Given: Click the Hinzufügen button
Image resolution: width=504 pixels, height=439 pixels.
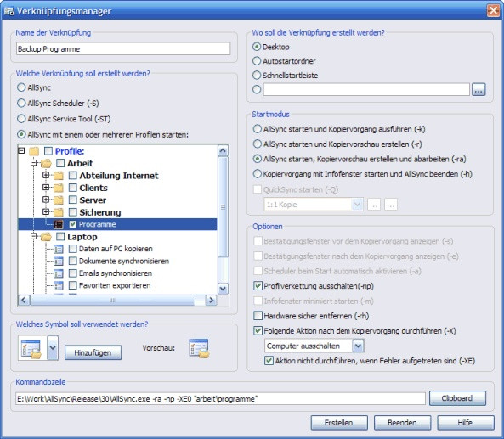Looking at the screenshot, I should pos(93,352).
